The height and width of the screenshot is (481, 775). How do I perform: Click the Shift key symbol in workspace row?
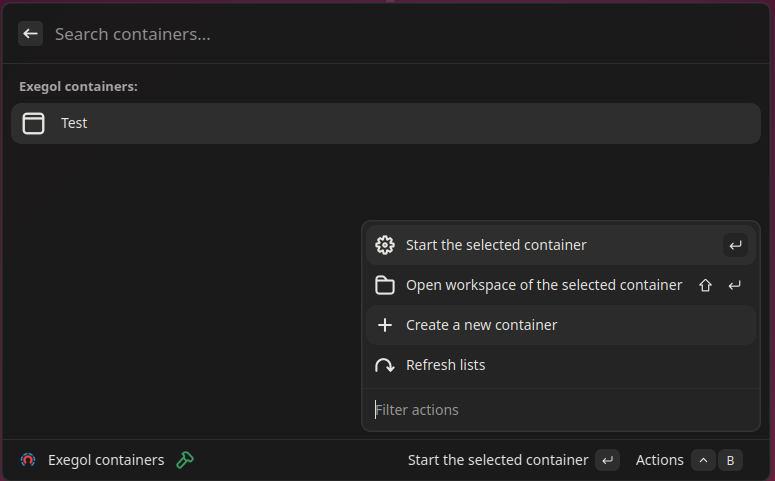coord(705,285)
